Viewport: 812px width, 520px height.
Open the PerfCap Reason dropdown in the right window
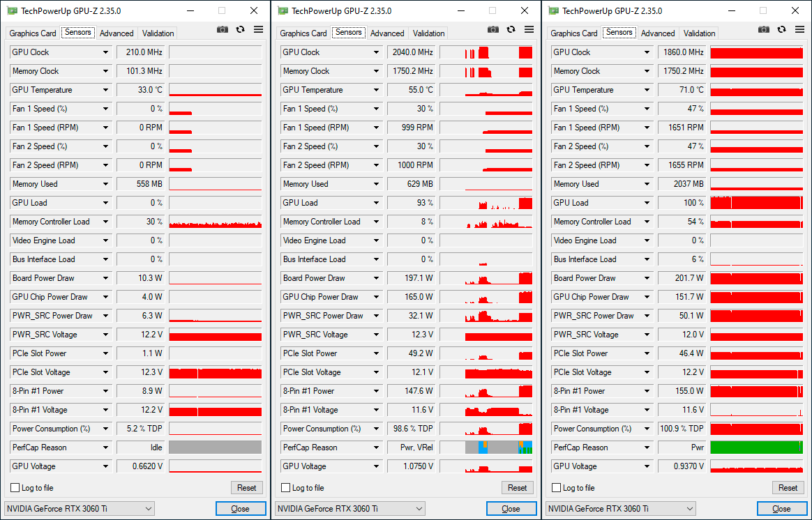[647, 448]
